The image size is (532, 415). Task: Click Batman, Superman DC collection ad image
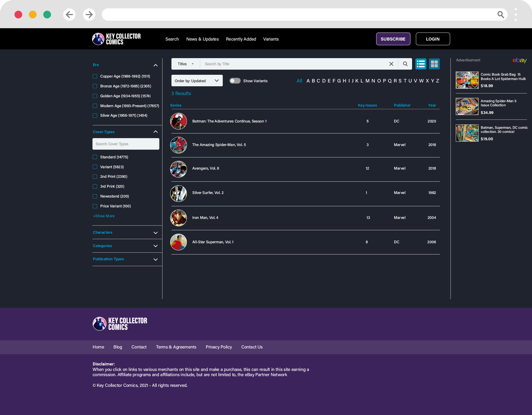point(467,133)
